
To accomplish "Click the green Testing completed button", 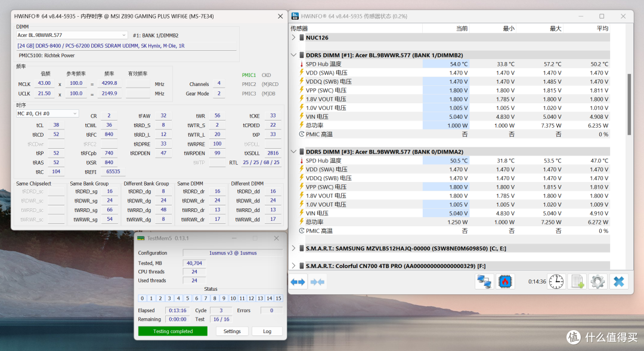I will pyautogui.click(x=173, y=331).
